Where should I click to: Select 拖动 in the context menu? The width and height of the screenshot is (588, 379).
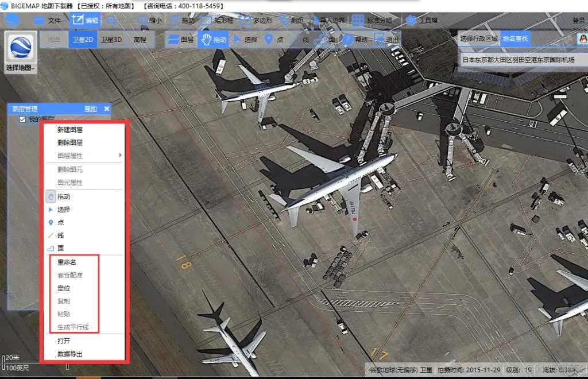[x=84, y=196]
